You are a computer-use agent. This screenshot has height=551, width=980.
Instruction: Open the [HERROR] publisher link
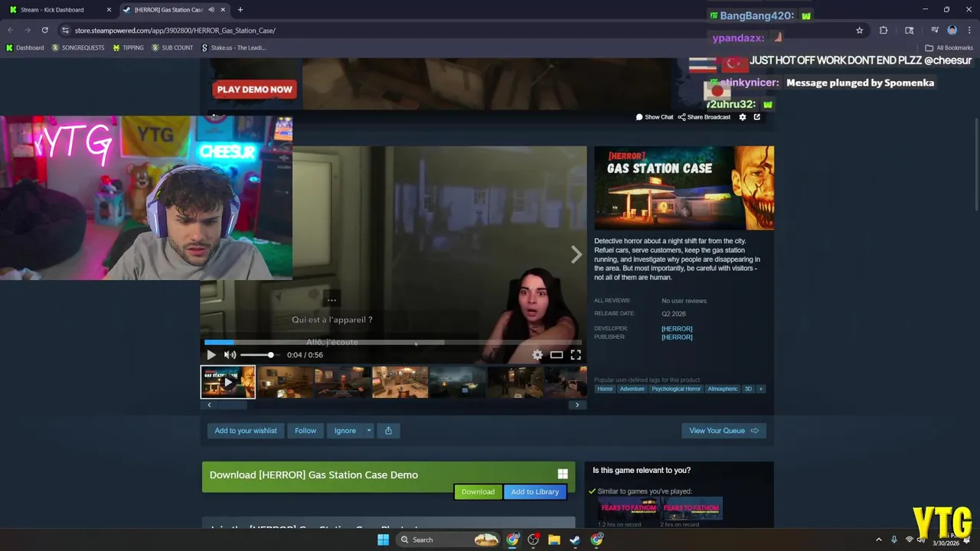tap(677, 337)
